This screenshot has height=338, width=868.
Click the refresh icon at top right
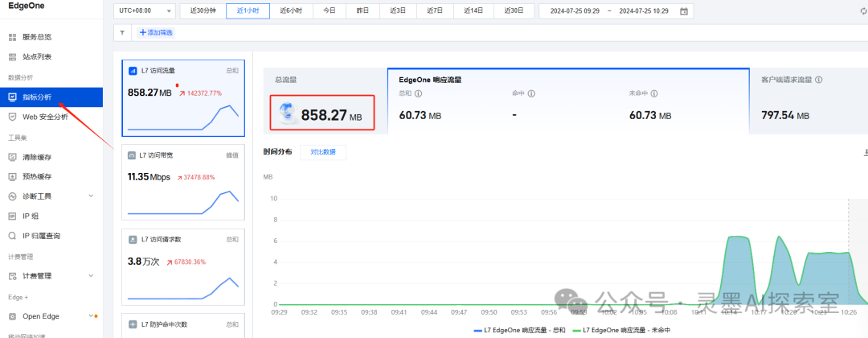(x=863, y=11)
